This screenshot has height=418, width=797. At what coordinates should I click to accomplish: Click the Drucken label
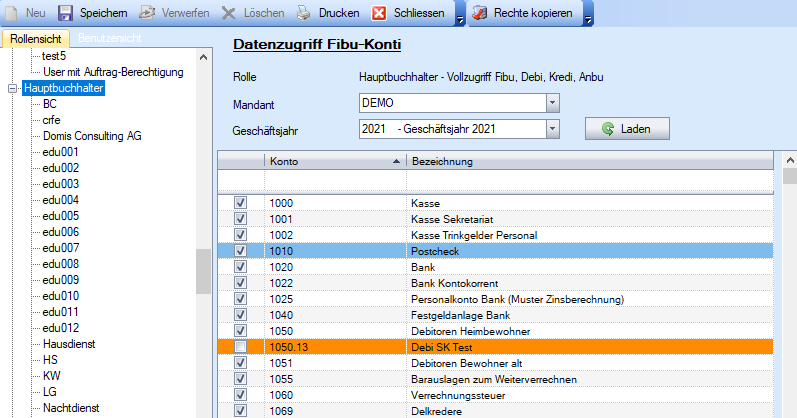click(x=339, y=13)
